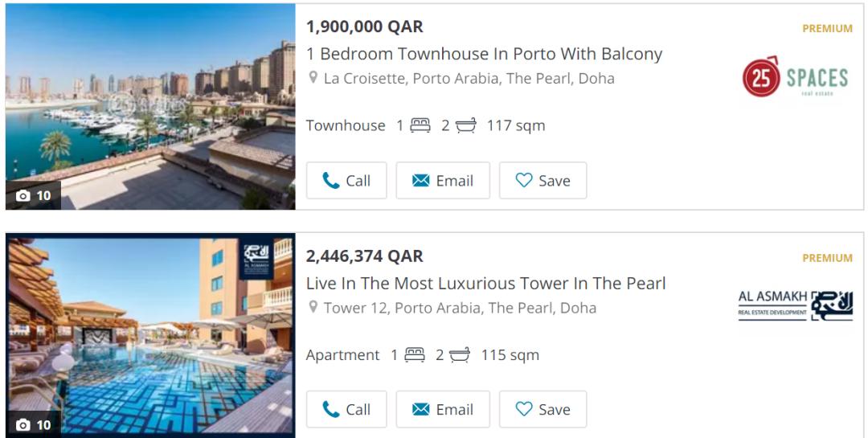Click the 2,446,374 QAR price

pyautogui.click(x=364, y=256)
